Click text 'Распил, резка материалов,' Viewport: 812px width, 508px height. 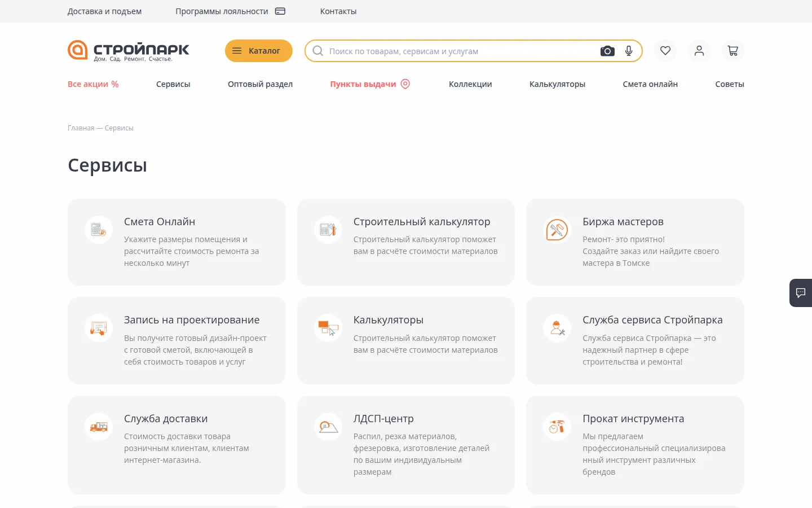(x=405, y=436)
